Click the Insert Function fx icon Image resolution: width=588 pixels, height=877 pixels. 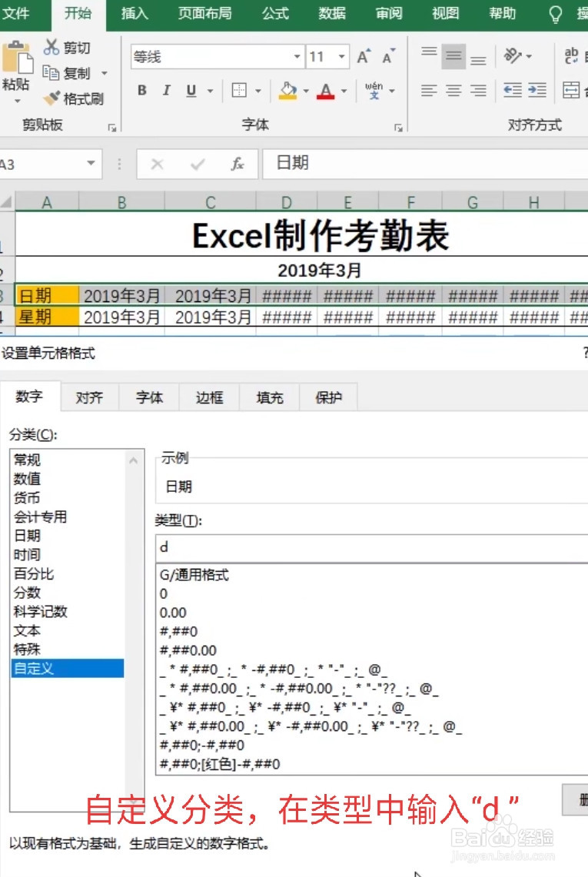[x=238, y=164]
